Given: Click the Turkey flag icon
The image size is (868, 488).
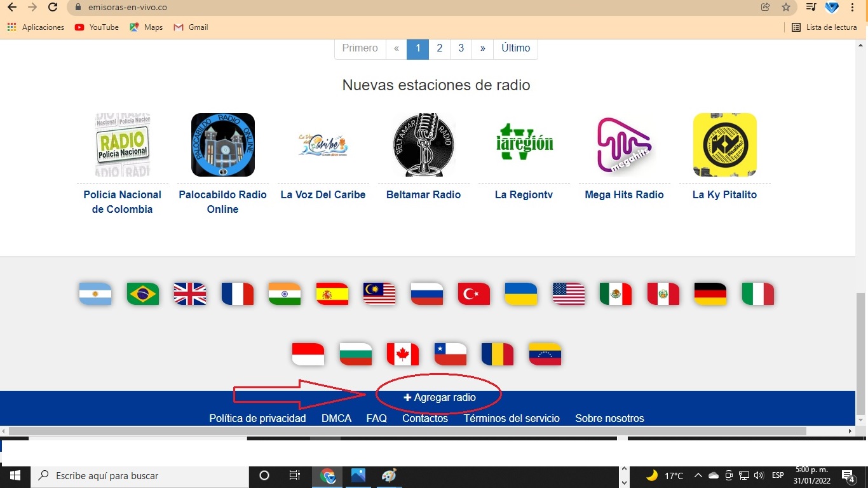Looking at the screenshot, I should (x=474, y=294).
